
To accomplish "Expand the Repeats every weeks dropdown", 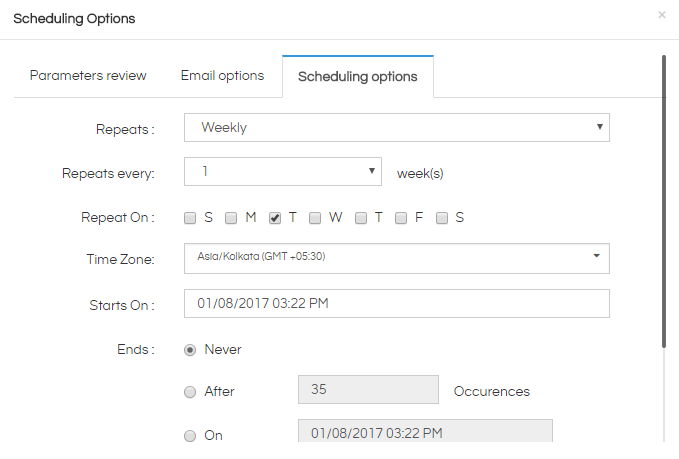I will point(283,171).
